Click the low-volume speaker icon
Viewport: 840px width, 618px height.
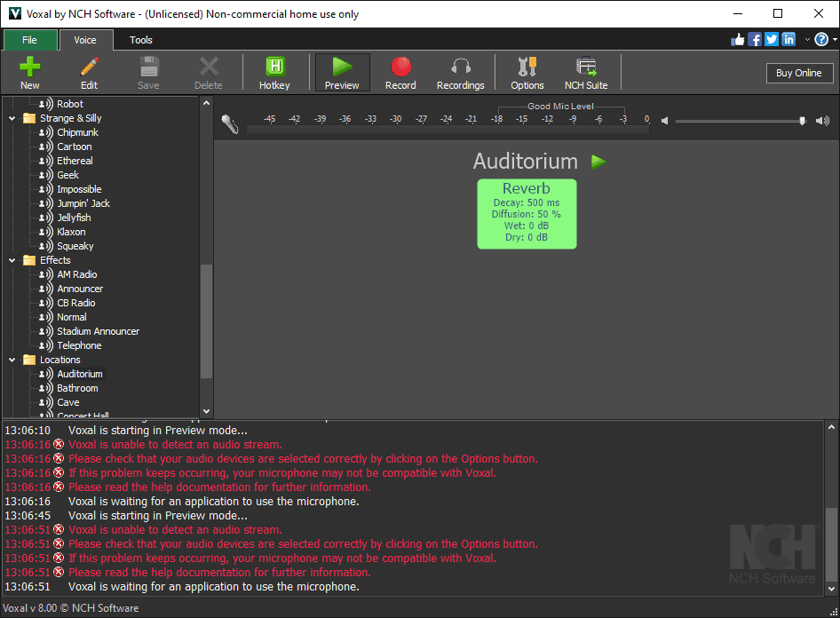coord(665,121)
